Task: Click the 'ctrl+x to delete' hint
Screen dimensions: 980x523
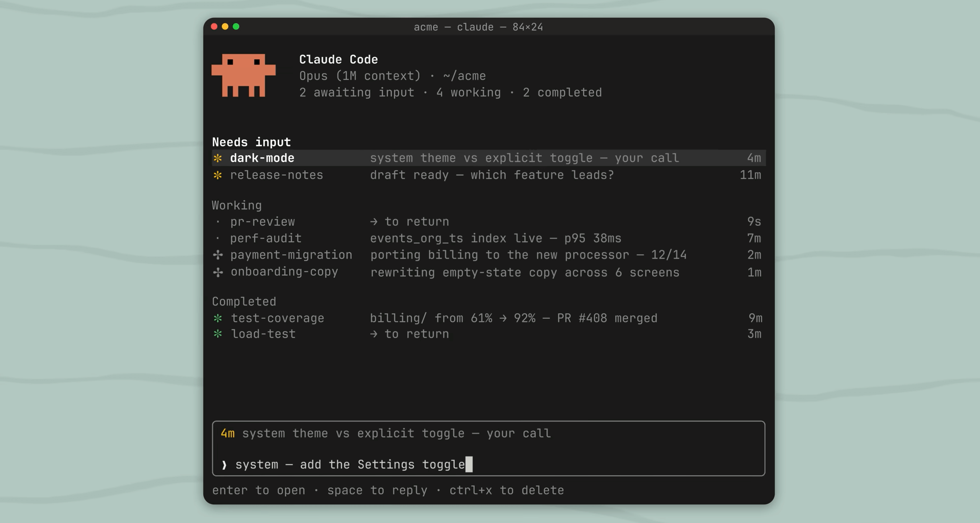Action: 507,490
